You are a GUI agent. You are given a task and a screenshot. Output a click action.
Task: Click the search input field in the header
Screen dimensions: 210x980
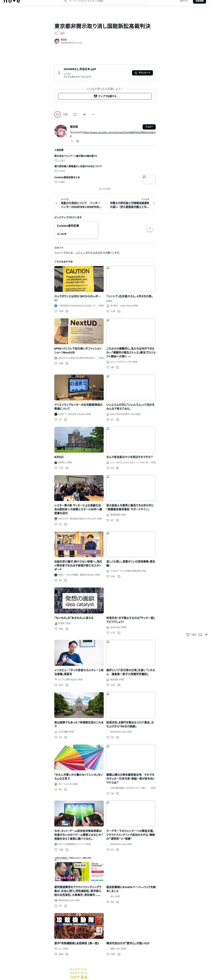[x=105, y=1]
